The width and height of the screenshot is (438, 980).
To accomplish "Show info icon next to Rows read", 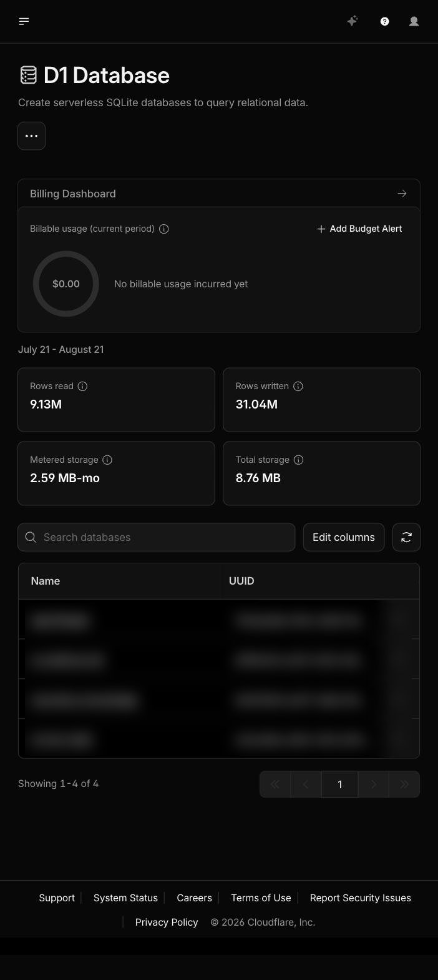I will pyautogui.click(x=82, y=386).
